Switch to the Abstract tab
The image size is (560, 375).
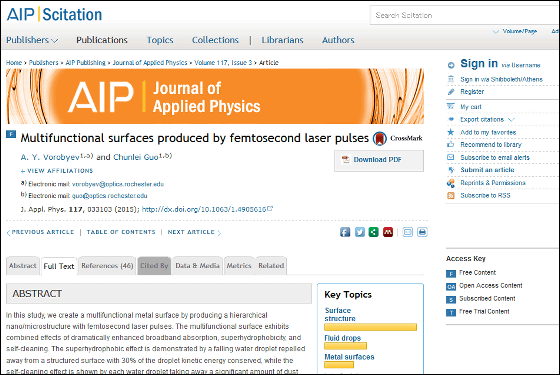(22, 266)
